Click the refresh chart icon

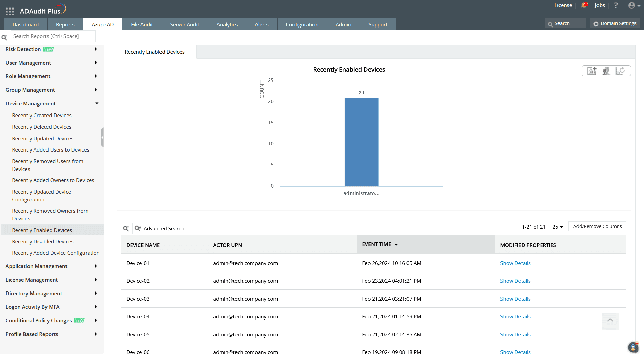[620, 71]
